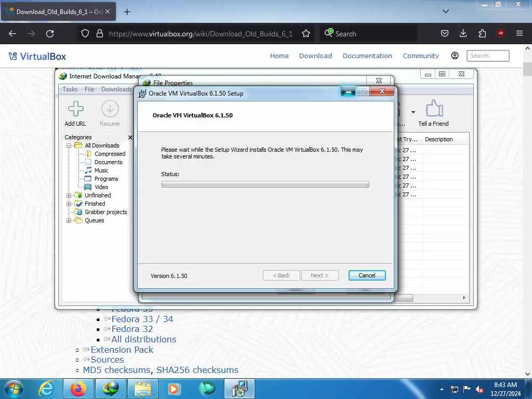The width and height of the screenshot is (532, 399).
Task: Open Internet Explorer from the taskbar
Action: coord(46,389)
